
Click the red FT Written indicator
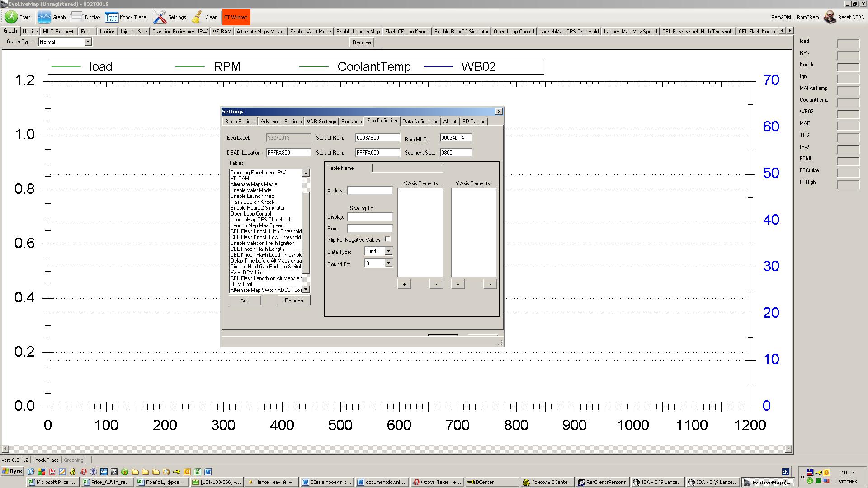coord(236,17)
